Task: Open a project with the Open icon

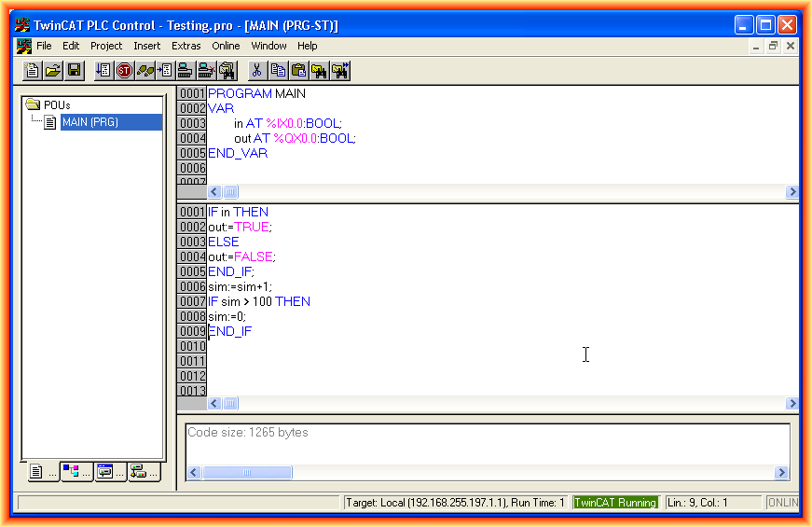Action: pyautogui.click(x=53, y=70)
